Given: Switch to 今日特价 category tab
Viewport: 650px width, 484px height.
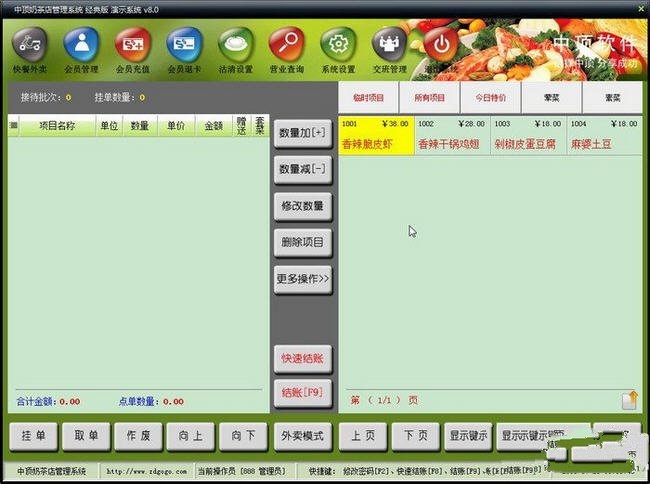Looking at the screenshot, I should (490, 98).
